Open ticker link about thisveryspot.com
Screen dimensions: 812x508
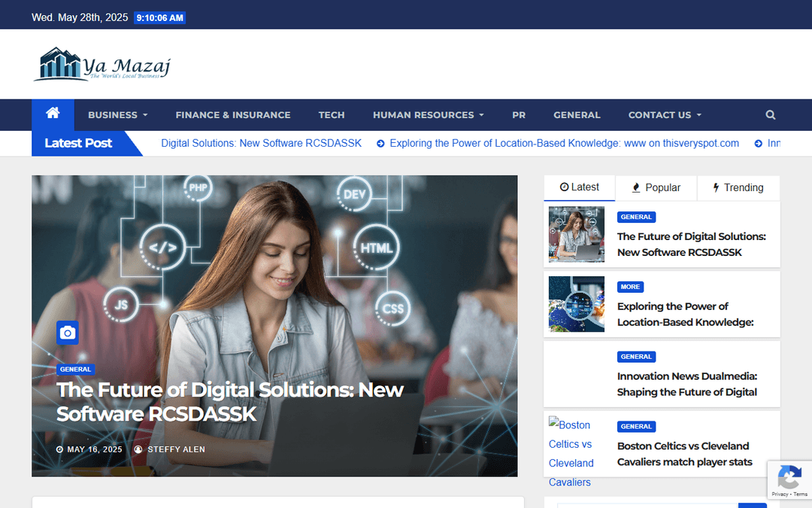click(x=564, y=143)
